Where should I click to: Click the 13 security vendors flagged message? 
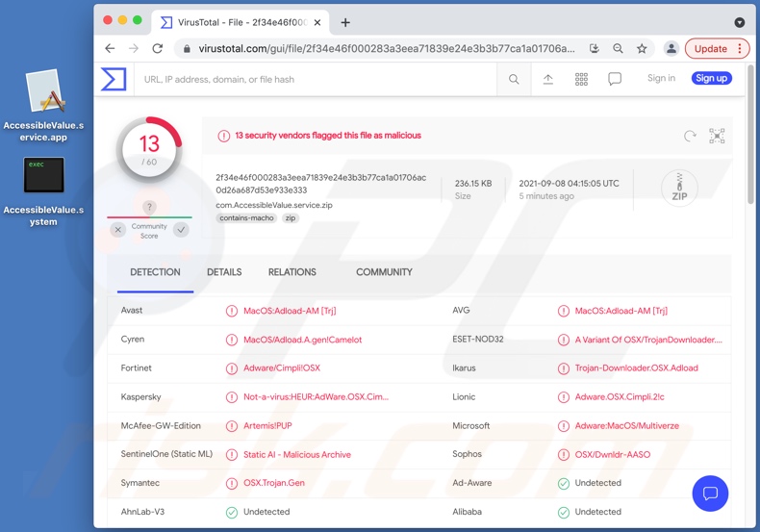pyautogui.click(x=328, y=136)
